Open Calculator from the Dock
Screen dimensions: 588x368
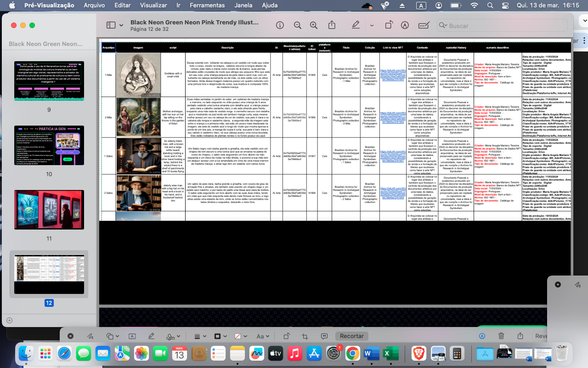(457, 353)
